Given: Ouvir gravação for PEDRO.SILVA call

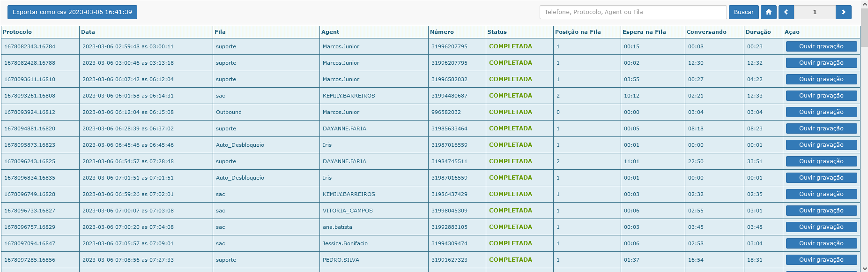Looking at the screenshot, I should (x=821, y=260).
